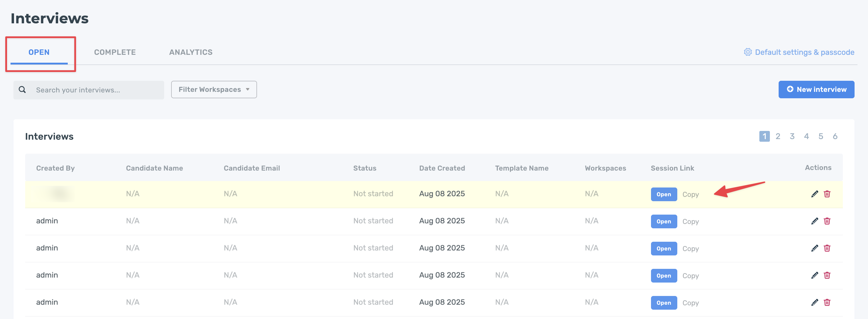Click the gear icon beside Default settings

[748, 52]
